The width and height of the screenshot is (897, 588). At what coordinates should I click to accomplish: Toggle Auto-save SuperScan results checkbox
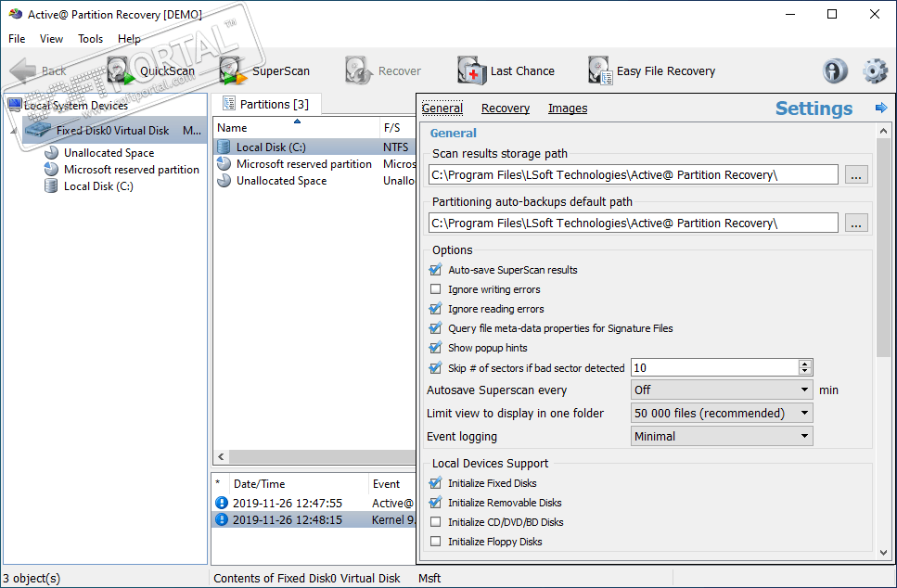tap(435, 269)
